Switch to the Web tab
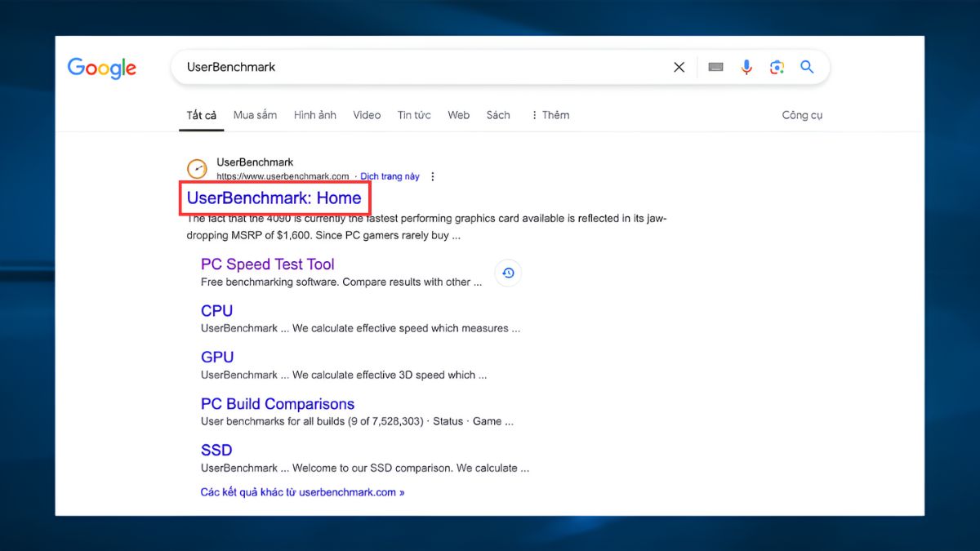 (x=459, y=115)
